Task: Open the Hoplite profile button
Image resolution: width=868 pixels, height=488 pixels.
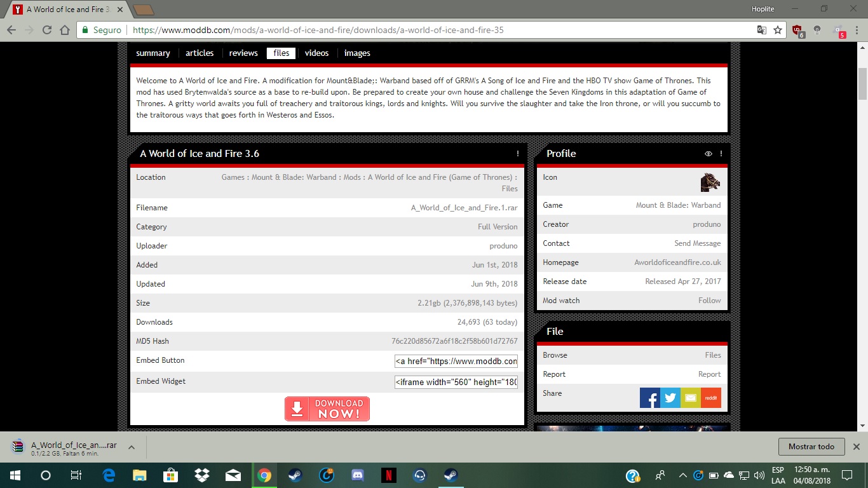Action: tap(763, 8)
